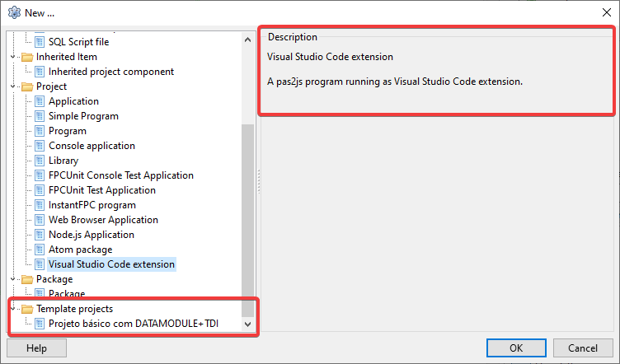Collapse the Inherited Item tree node
This screenshot has height=364, width=620.
pyautogui.click(x=12, y=57)
